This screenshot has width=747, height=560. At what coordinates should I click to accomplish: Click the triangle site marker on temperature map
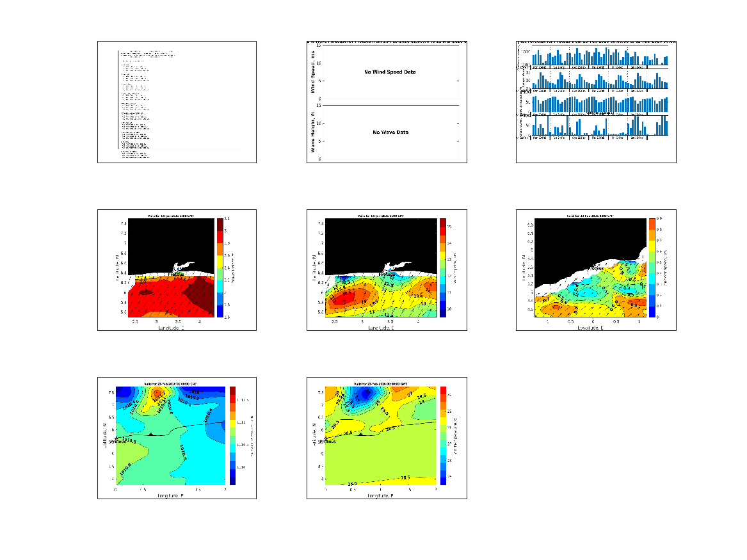coord(361,434)
